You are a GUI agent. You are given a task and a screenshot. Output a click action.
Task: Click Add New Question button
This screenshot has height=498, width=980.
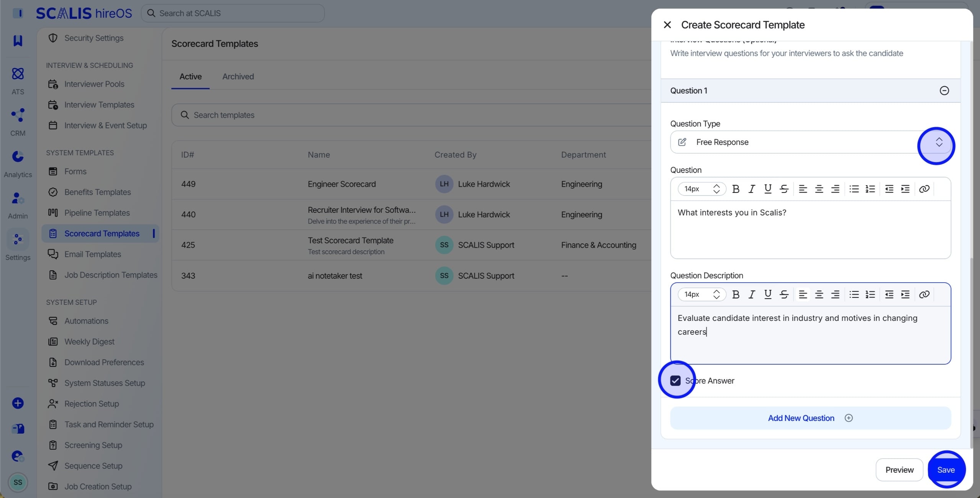pos(810,418)
